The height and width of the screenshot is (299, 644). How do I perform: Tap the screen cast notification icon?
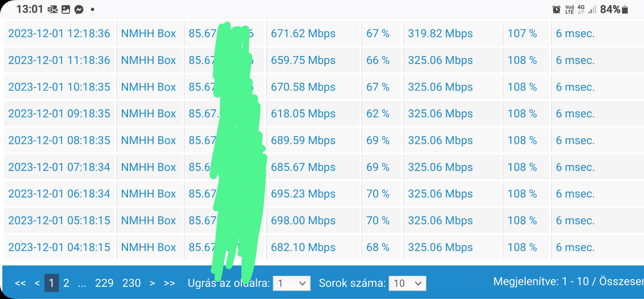coord(53,10)
